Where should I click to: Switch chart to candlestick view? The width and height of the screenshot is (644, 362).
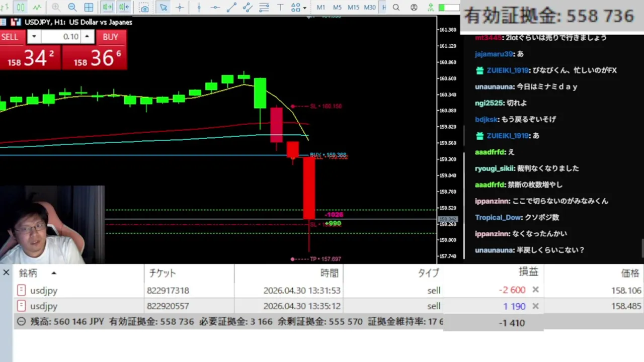pyautogui.click(x=20, y=8)
